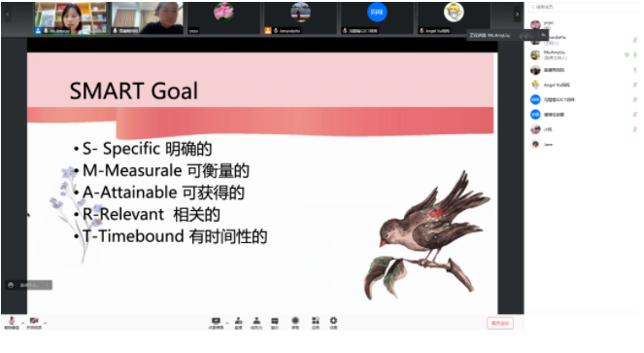The width and height of the screenshot is (644, 353).
Task: Click the participant search field
Action: [x=583, y=7]
